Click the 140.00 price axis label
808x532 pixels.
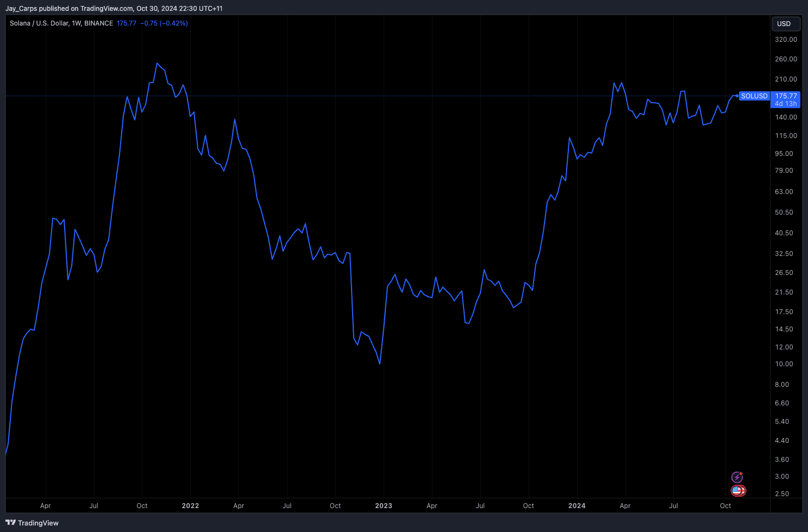[786, 117]
